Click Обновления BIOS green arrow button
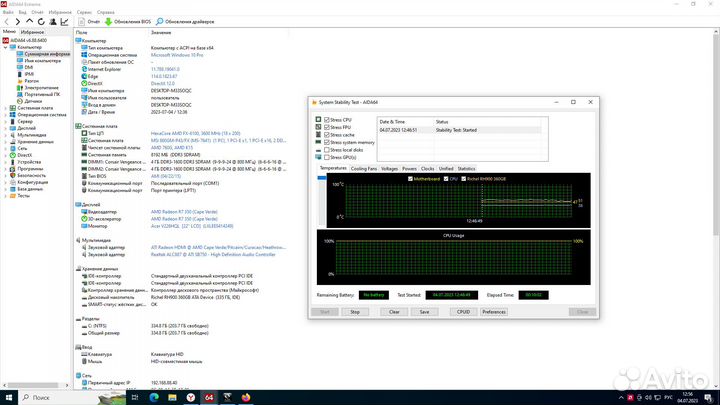 pyautogui.click(x=128, y=22)
